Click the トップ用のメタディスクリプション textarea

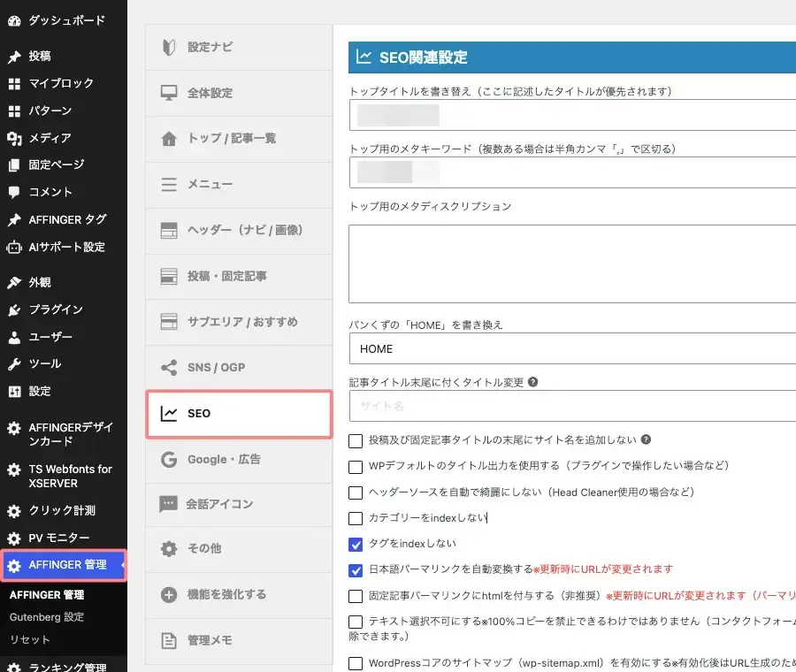[x=572, y=263]
